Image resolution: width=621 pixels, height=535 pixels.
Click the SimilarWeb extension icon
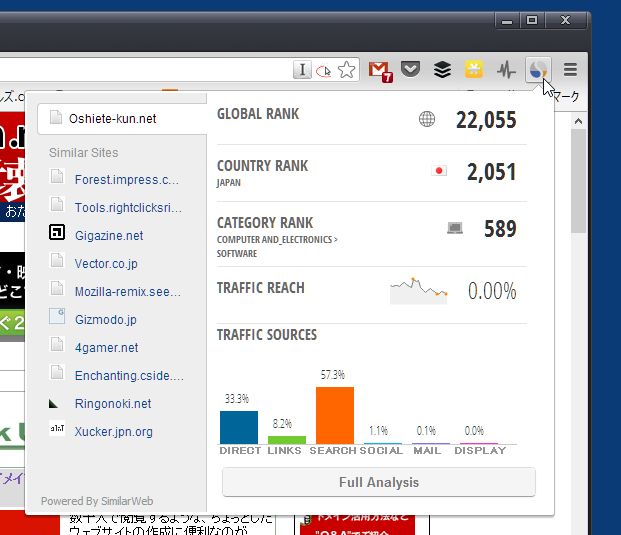(538, 70)
